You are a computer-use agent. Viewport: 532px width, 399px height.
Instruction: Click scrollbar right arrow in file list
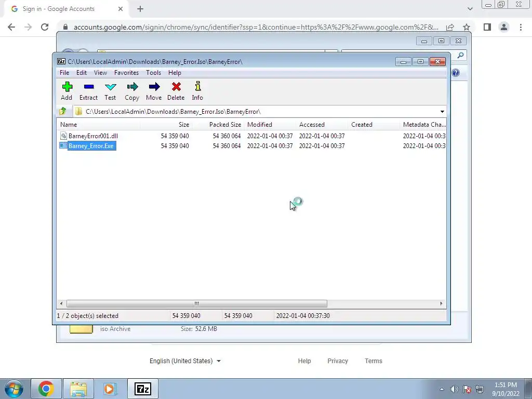[441, 303]
